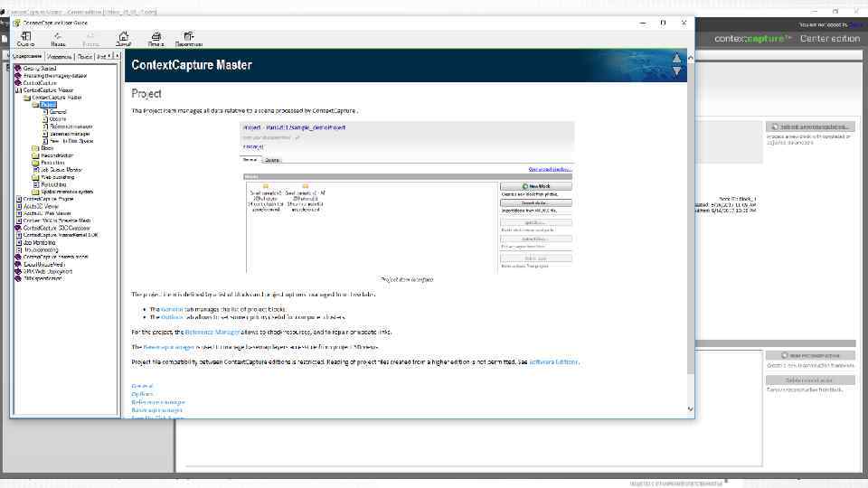Image resolution: width=868 pixels, height=488 pixels.
Task: Open the Software Editions link
Action: coord(553,361)
